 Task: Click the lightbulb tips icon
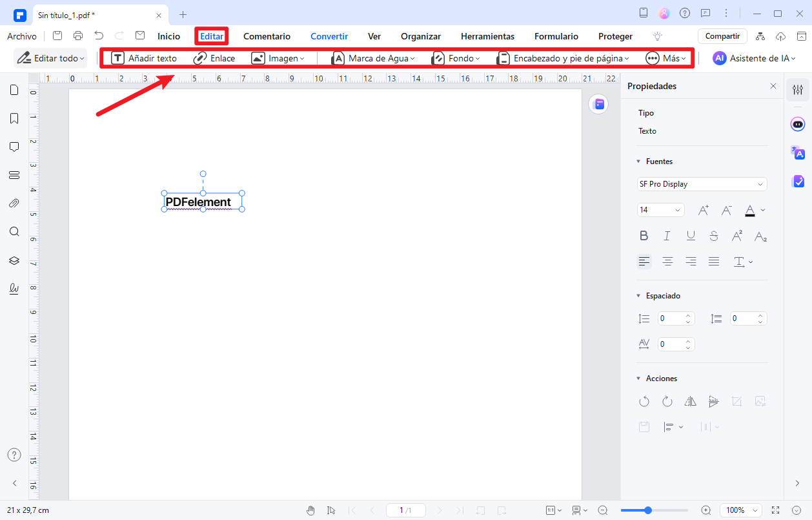(x=658, y=36)
